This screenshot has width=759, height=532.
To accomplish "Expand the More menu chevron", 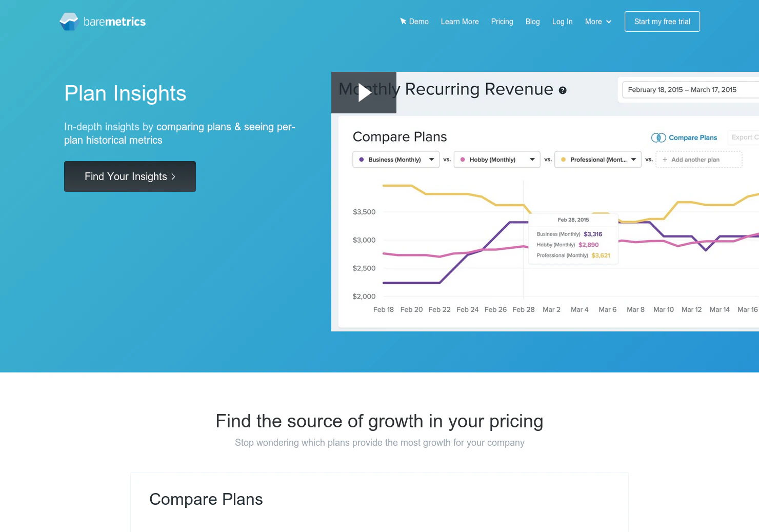I will pos(609,22).
